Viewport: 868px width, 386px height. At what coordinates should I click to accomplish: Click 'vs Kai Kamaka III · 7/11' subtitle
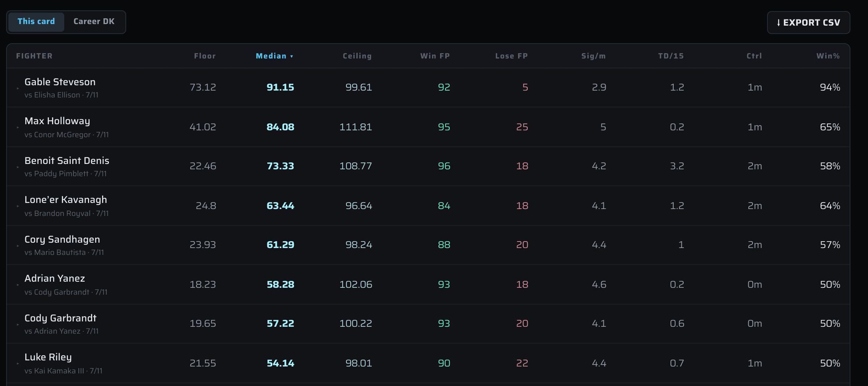(x=63, y=371)
